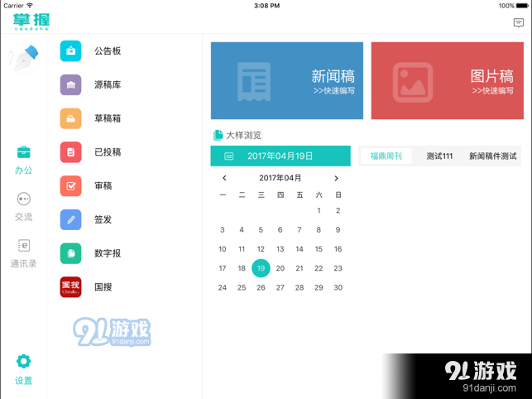Open the 草稿箱 drafts box icon
This screenshot has width=532, height=399.
click(x=70, y=118)
